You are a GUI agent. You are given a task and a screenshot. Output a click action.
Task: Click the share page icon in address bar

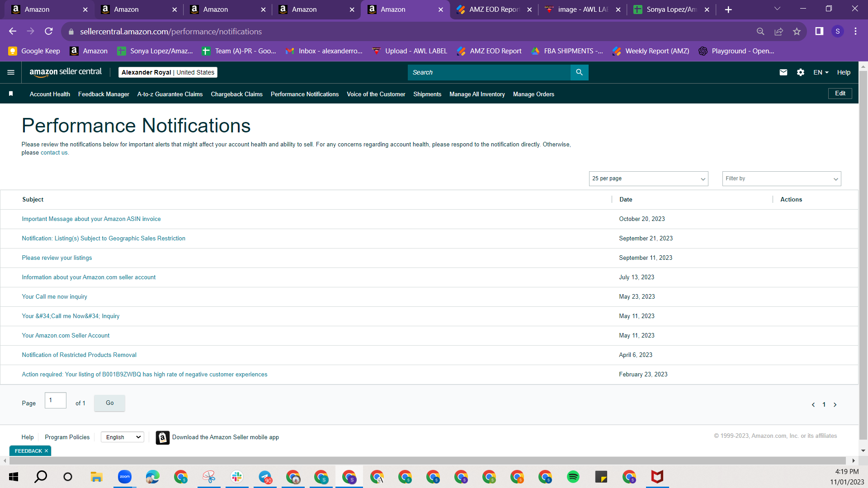coord(778,31)
